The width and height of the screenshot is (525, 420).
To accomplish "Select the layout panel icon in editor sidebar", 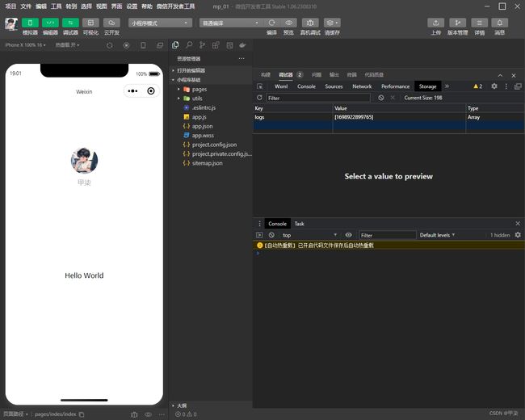I will [x=229, y=45].
